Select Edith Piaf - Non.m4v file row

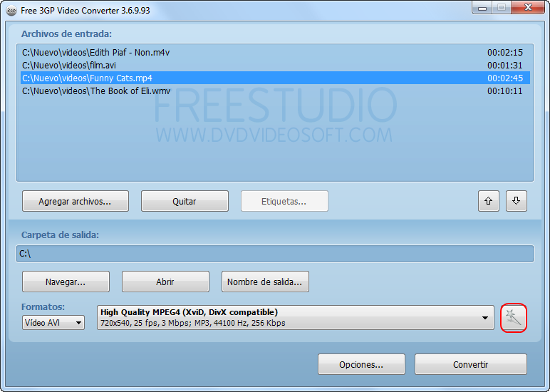[275, 52]
